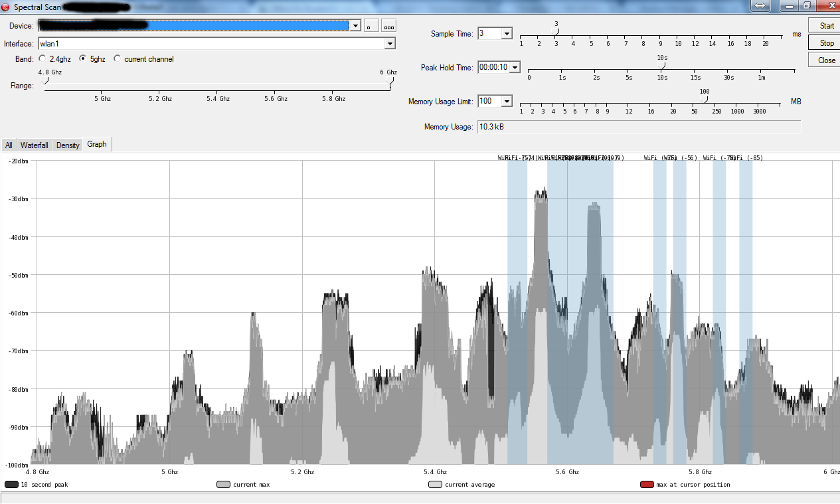This screenshot has width=840, height=504.
Task: Switch to the All tab
Action: (x=9, y=145)
